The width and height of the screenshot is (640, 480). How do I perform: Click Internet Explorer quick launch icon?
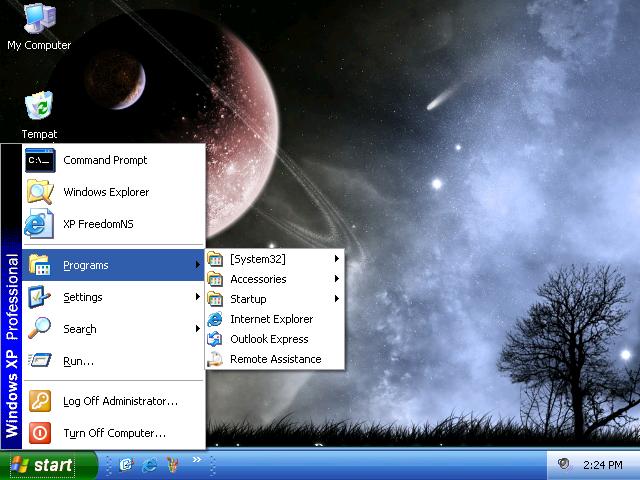pyautogui.click(x=150, y=465)
